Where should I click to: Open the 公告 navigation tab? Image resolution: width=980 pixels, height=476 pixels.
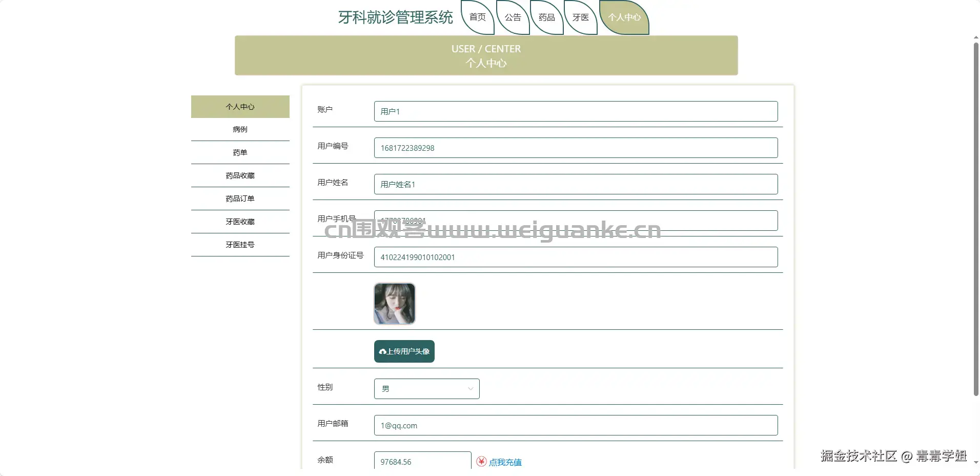click(x=513, y=17)
